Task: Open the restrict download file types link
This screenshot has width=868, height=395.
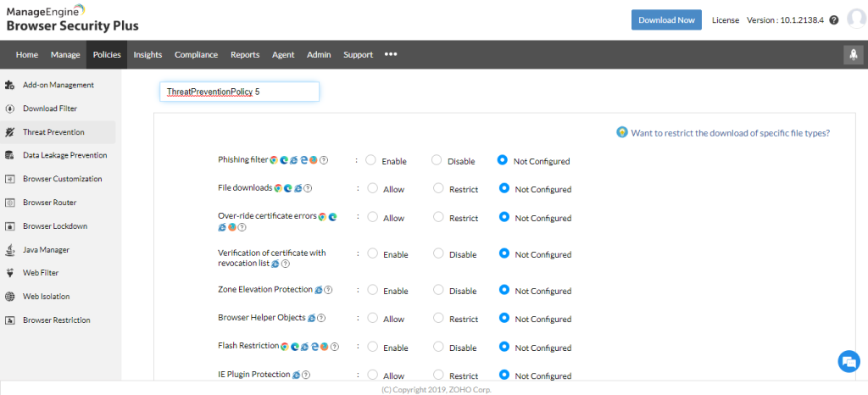Action: (x=730, y=133)
